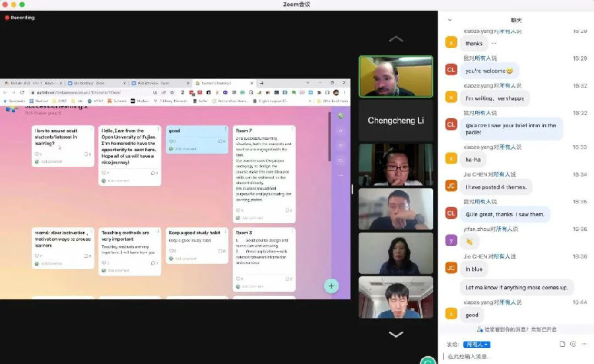594x364 pixels.
Task: Click the browser reload icon
Action: pyautogui.click(x=22, y=92)
